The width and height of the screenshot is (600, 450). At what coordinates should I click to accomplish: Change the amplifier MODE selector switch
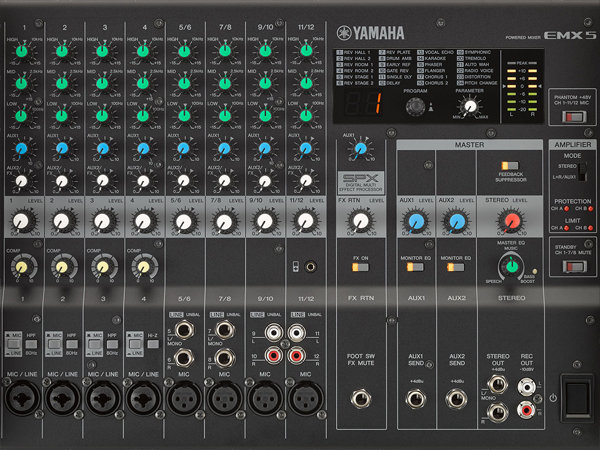pos(584,172)
